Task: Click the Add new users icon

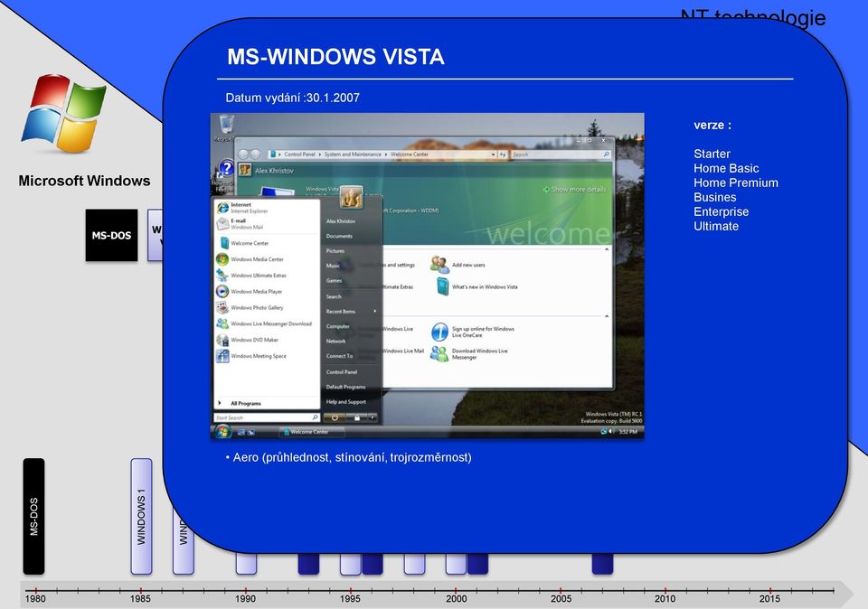Action: (x=440, y=265)
